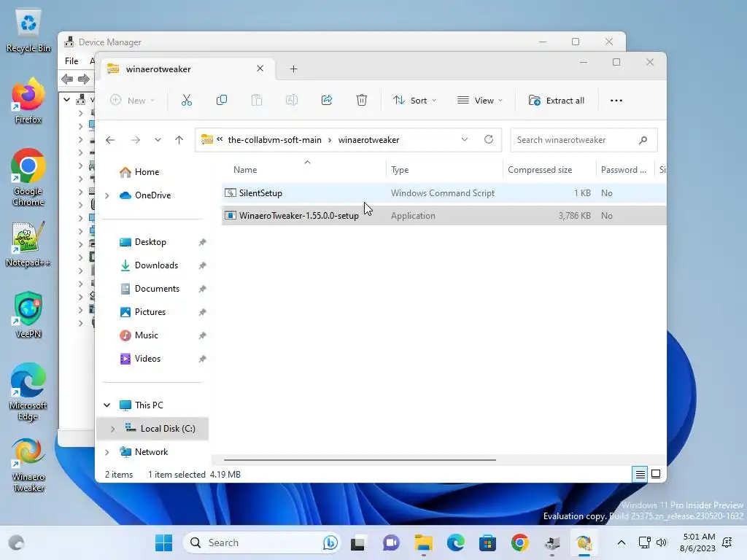Open the See more ellipsis menu
The width and height of the screenshot is (747, 560).
tap(616, 101)
